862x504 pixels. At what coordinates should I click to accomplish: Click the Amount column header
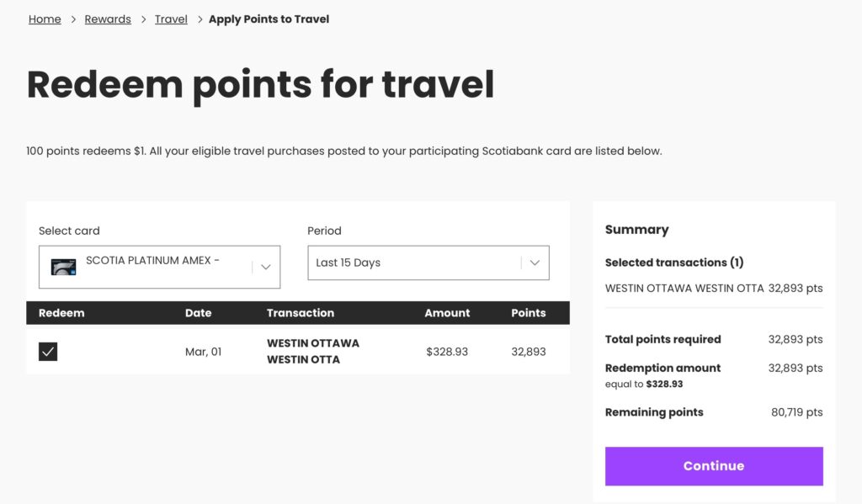coord(447,313)
